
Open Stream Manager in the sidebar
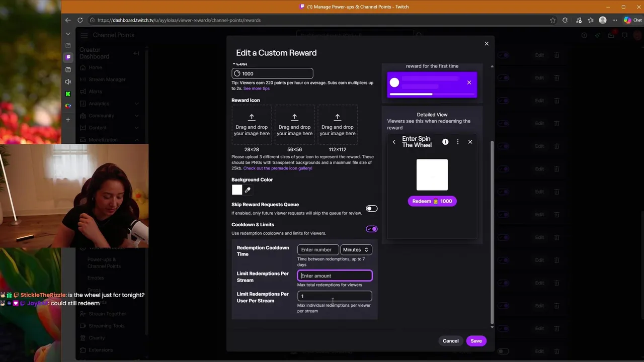(107, 79)
